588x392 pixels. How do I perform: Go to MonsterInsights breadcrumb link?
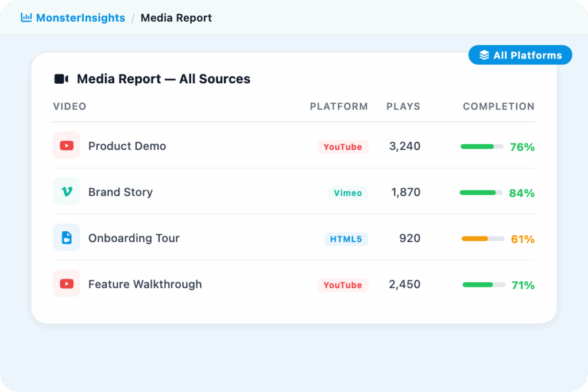click(x=80, y=18)
